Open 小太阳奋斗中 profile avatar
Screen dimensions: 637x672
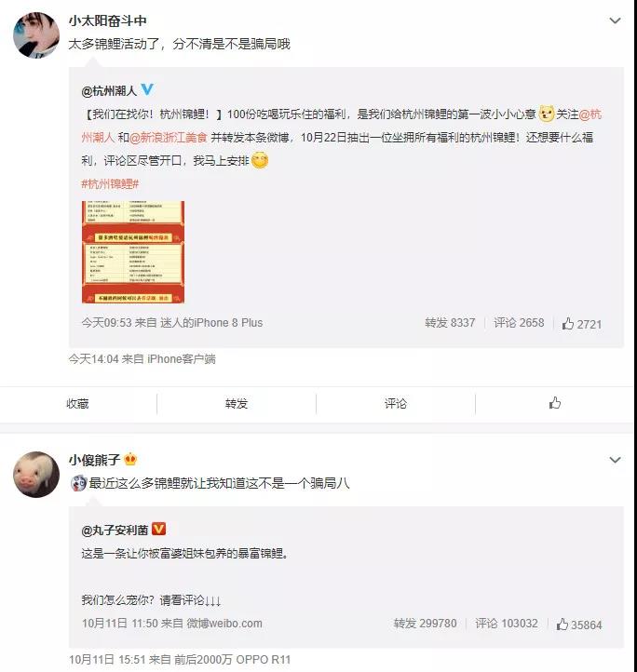(x=36, y=34)
